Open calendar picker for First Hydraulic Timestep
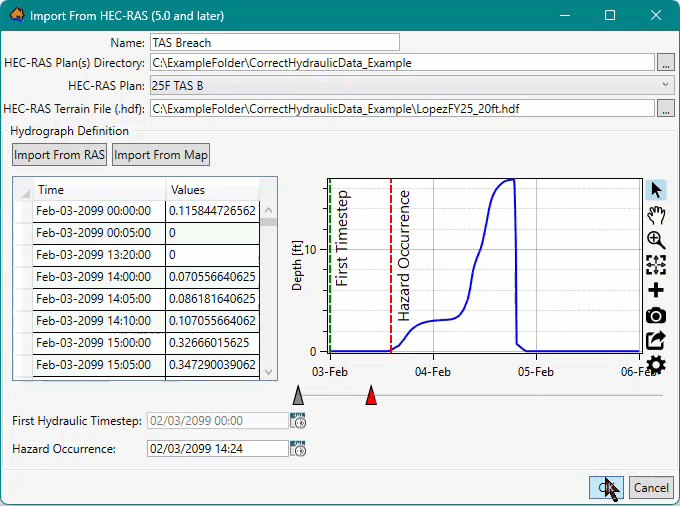680x506 pixels. coord(298,421)
